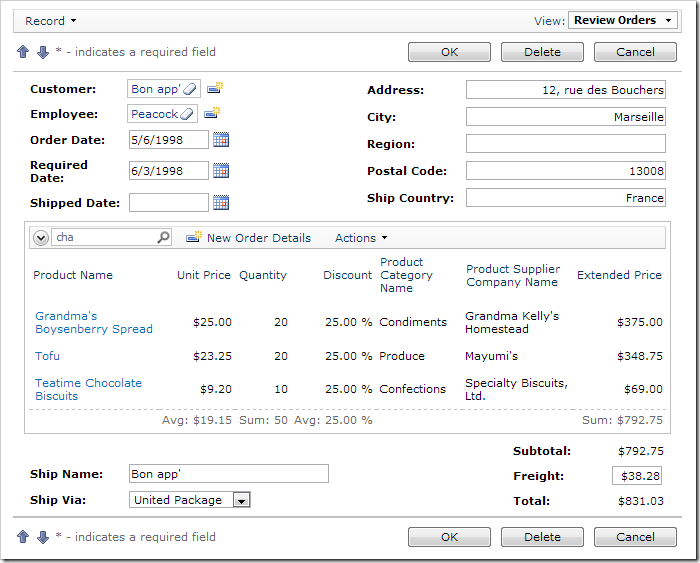
Task: Click the search magnifier in quick find box
Action: [x=163, y=237]
